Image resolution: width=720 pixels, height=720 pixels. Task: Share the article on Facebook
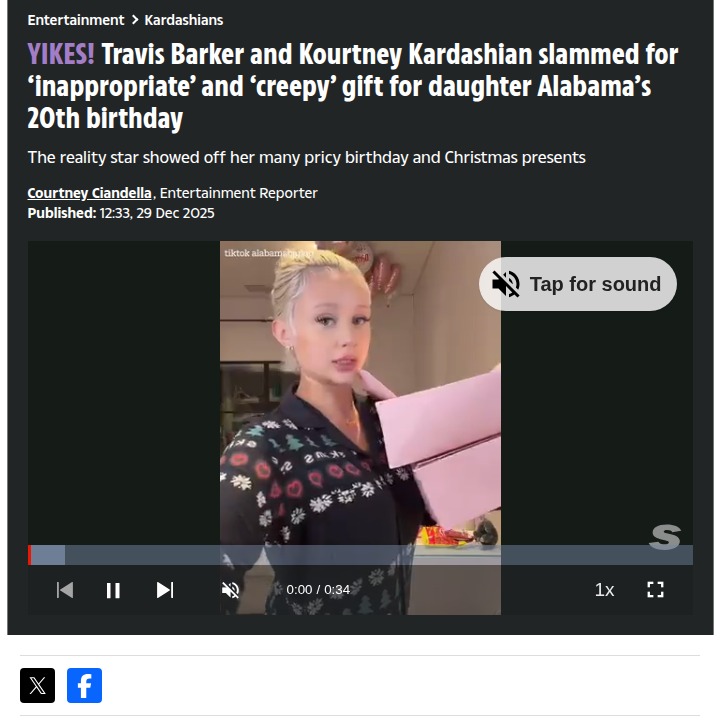click(84, 686)
